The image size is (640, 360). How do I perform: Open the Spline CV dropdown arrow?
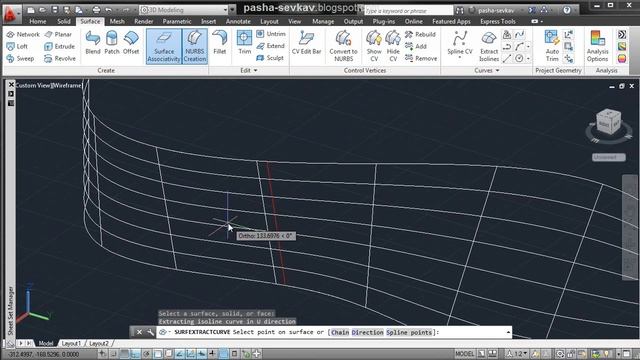click(460, 58)
